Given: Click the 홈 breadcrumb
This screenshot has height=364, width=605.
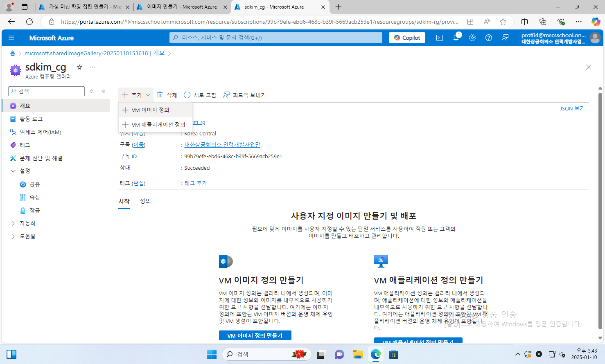Looking at the screenshot, I should tap(13, 53).
